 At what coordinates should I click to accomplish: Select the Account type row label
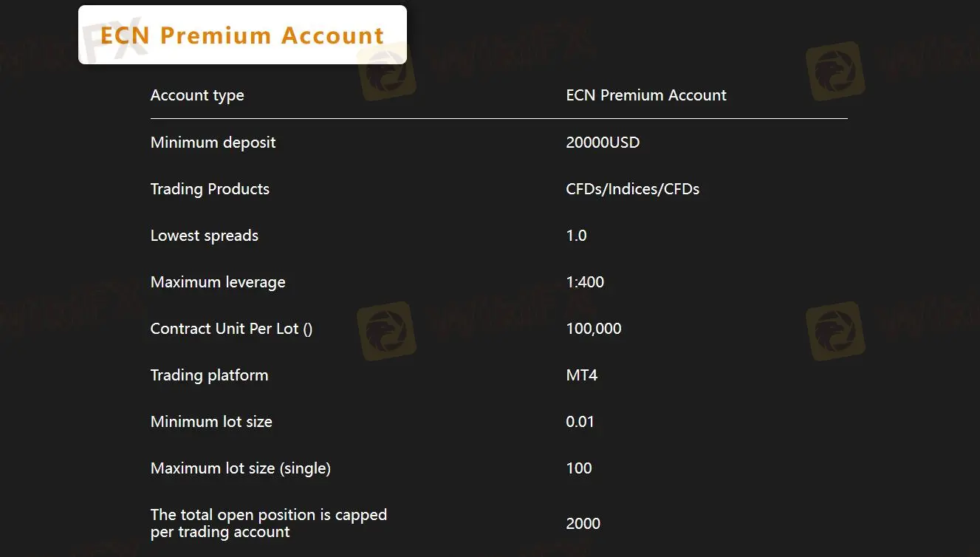coord(197,95)
